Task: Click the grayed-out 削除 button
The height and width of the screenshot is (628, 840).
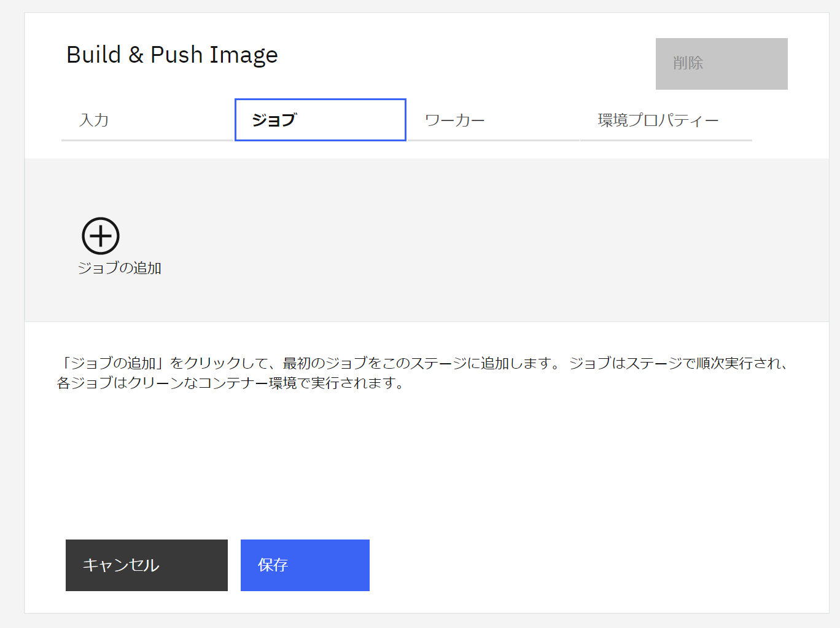Action: tap(721, 64)
